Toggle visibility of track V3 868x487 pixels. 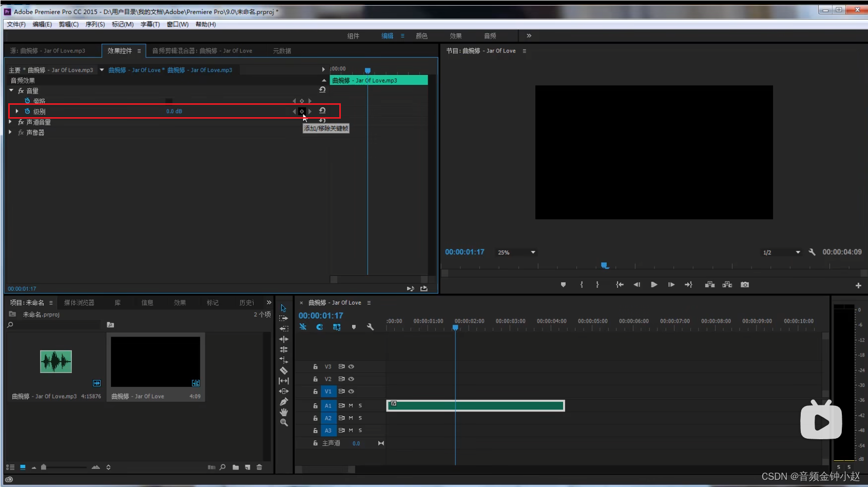pos(351,367)
